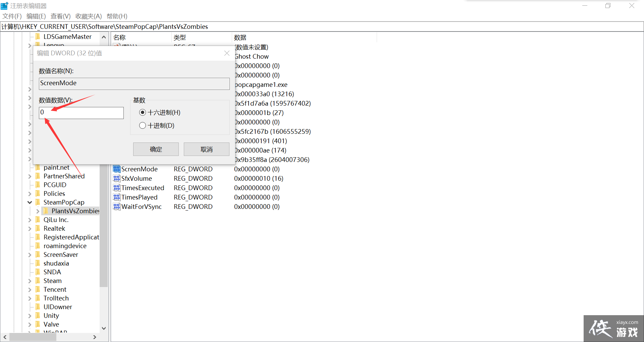The width and height of the screenshot is (644, 342).
Task: Select the WaitForVSync DWORD value icon
Action: [116, 207]
